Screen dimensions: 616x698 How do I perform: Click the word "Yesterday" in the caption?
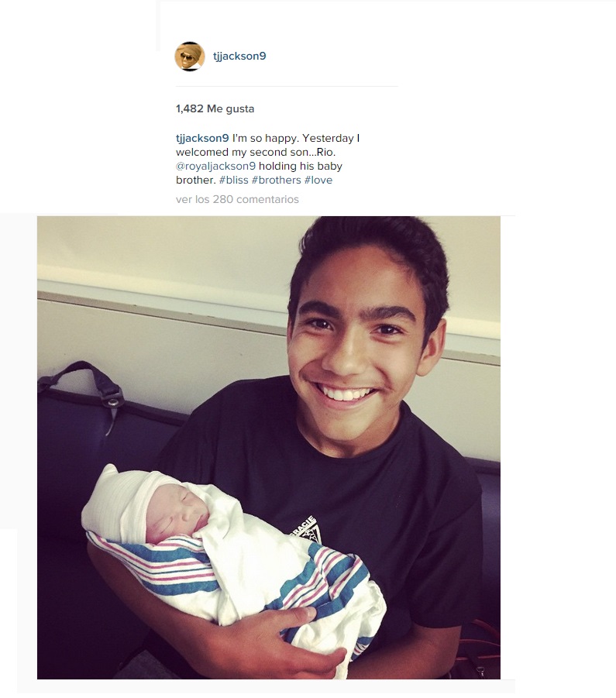328,138
